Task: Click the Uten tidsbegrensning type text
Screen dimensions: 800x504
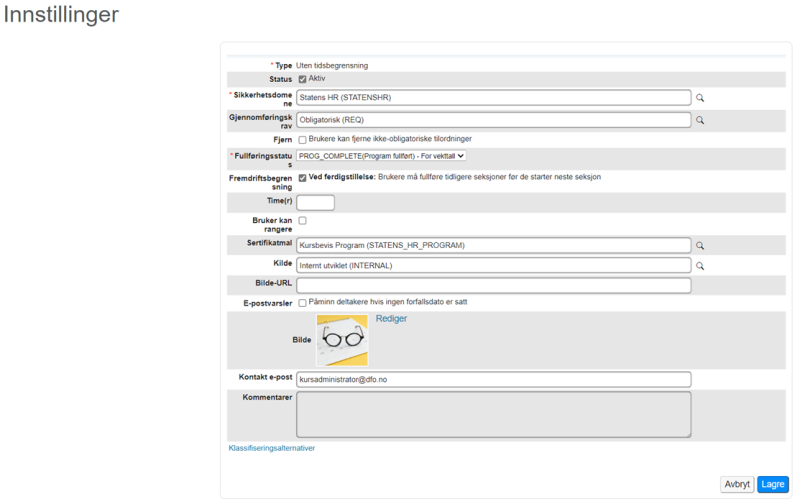Action: 332,66
